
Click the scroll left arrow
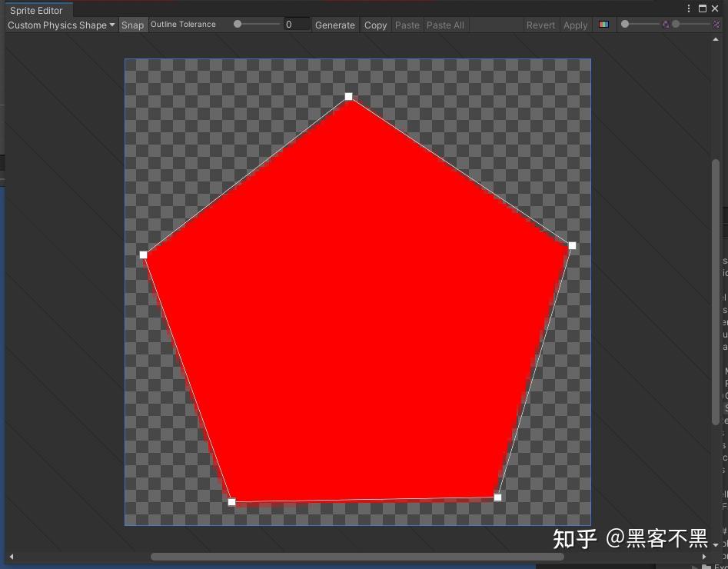(x=11, y=556)
